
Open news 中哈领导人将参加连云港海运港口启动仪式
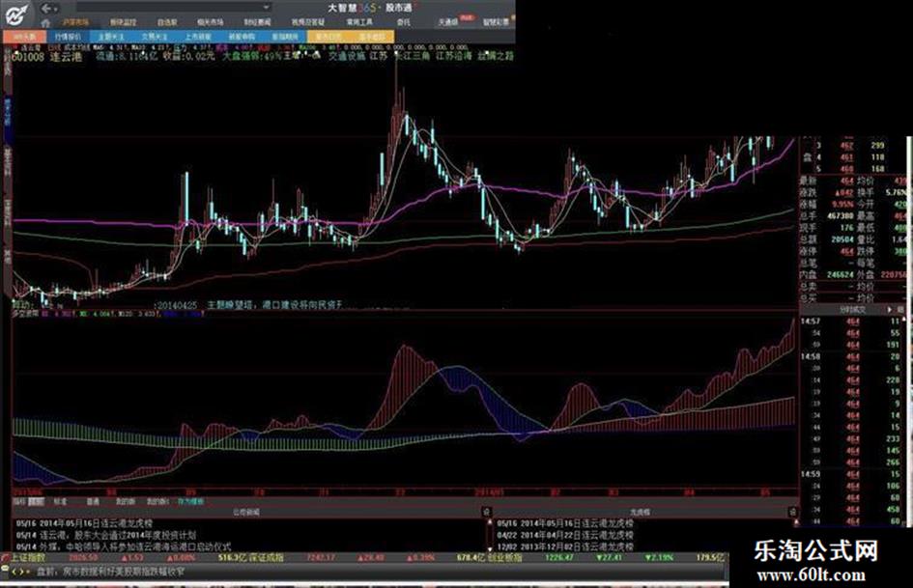tap(124, 546)
